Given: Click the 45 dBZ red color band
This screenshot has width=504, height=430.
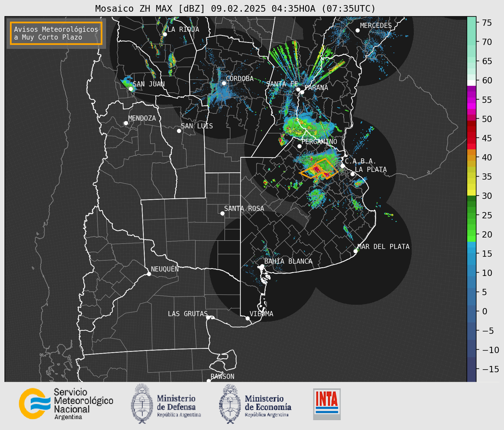Looking at the screenshot, I should [x=471, y=138].
